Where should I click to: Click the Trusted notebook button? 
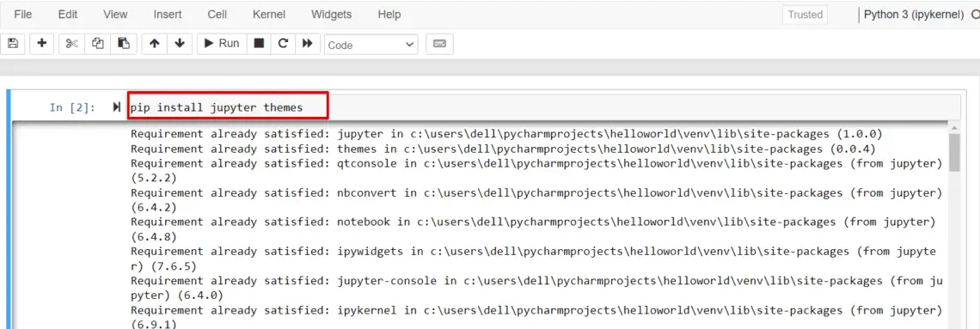click(x=805, y=15)
